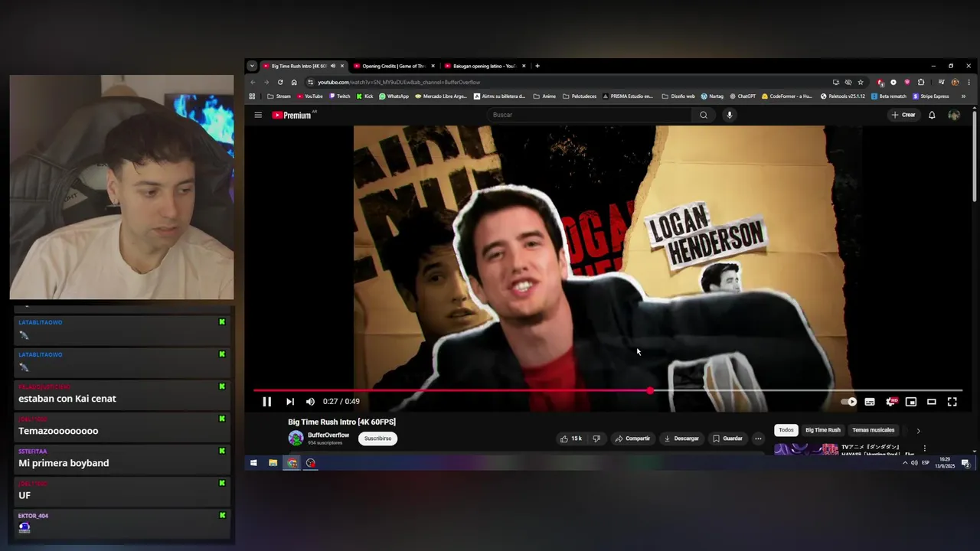980x551 pixels.
Task: Switch to miniplayer mode
Action: tap(911, 402)
